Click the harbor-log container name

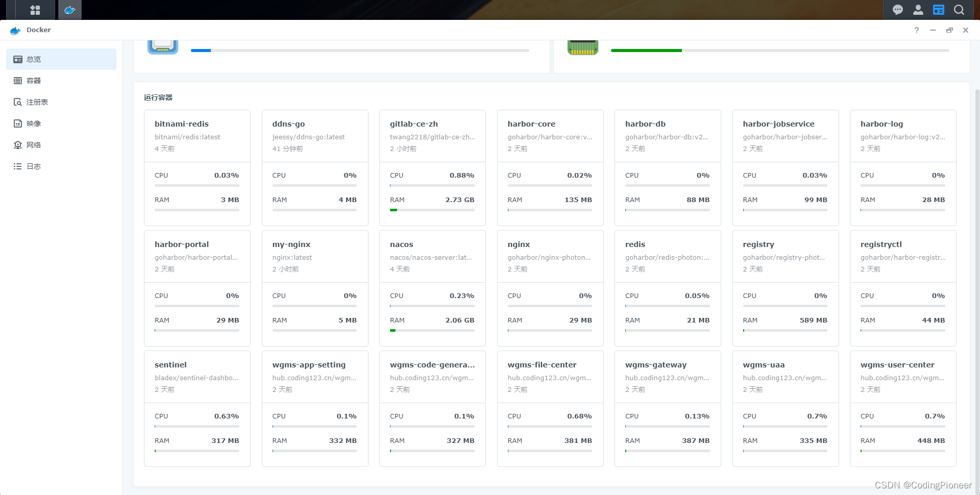(881, 124)
